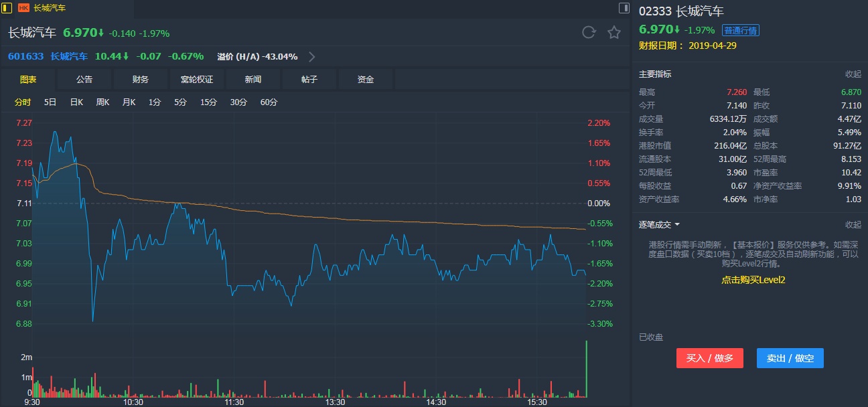The width and height of the screenshot is (868, 407).
Task: Collapse the 主要指标 section
Action: tap(853, 74)
